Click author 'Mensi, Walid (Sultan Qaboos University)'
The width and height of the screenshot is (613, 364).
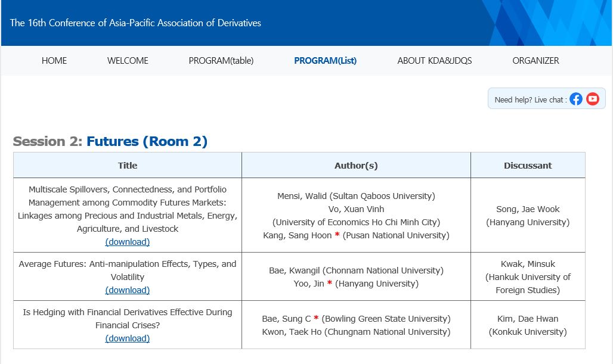(x=356, y=196)
